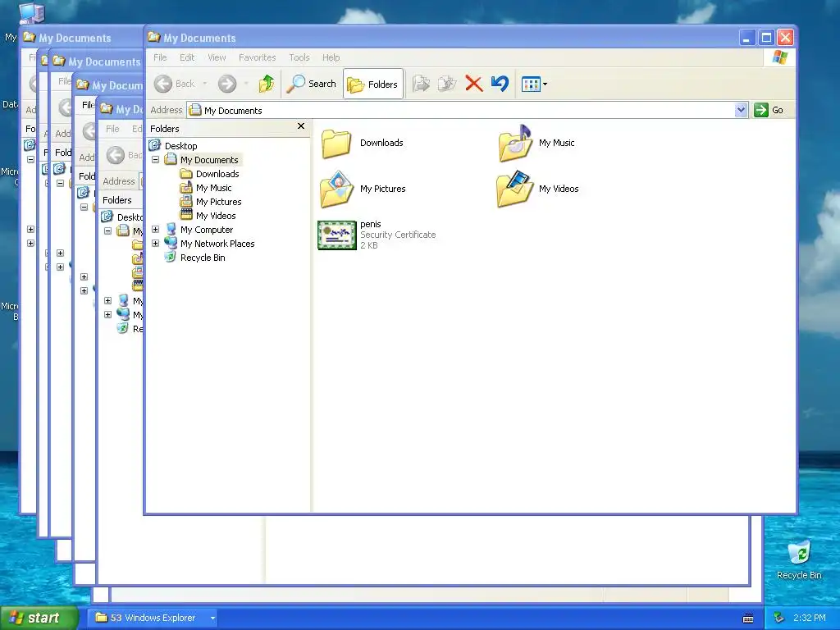The width and height of the screenshot is (840, 630).
Task: Open the address bar dropdown arrow
Action: tap(741, 110)
